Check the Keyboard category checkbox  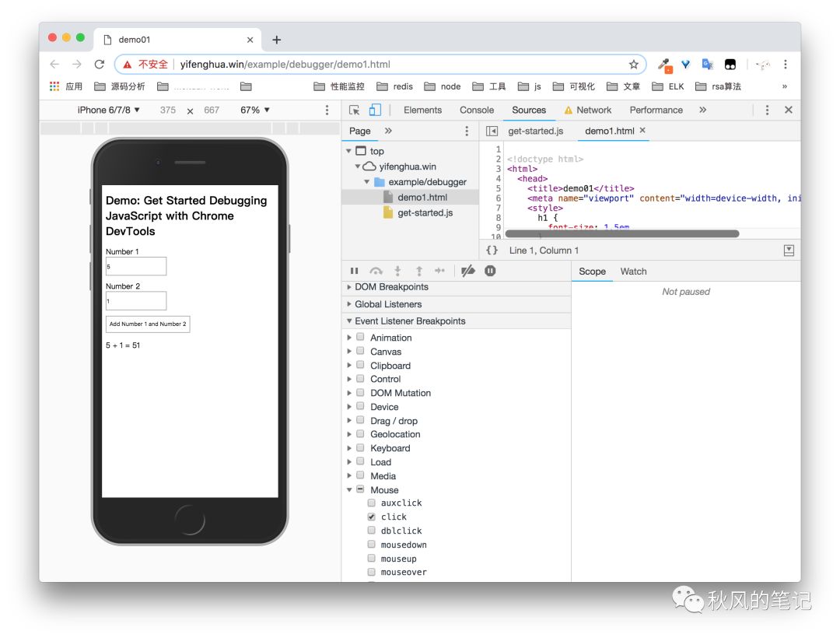[361, 448]
